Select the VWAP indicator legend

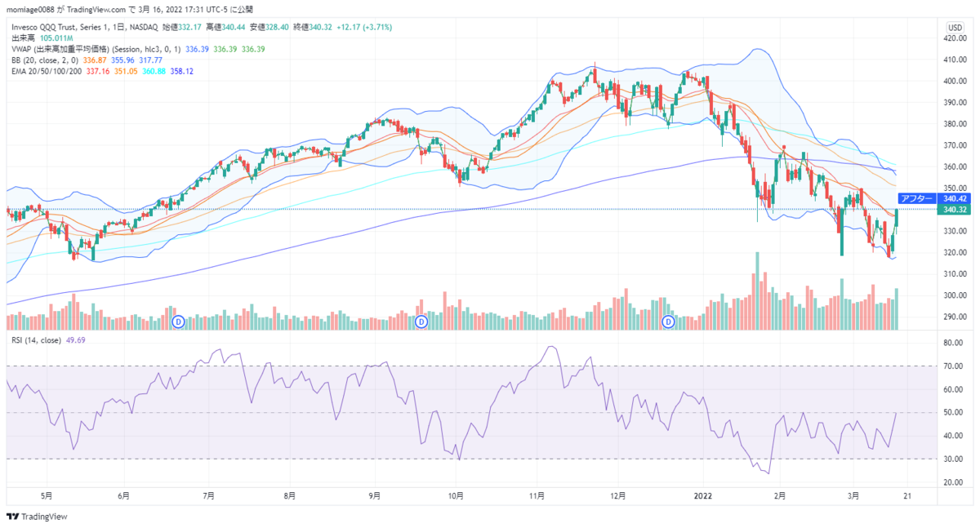96,49
